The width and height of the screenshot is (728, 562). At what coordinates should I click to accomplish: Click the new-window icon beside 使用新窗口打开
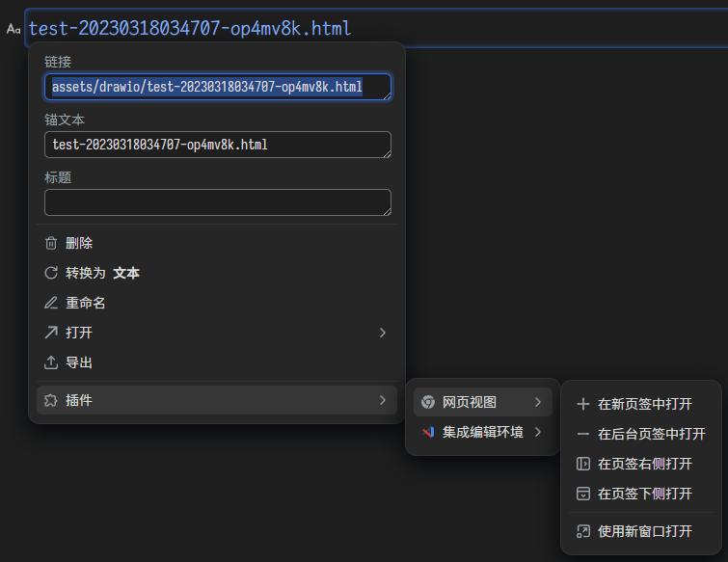tap(583, 531)
